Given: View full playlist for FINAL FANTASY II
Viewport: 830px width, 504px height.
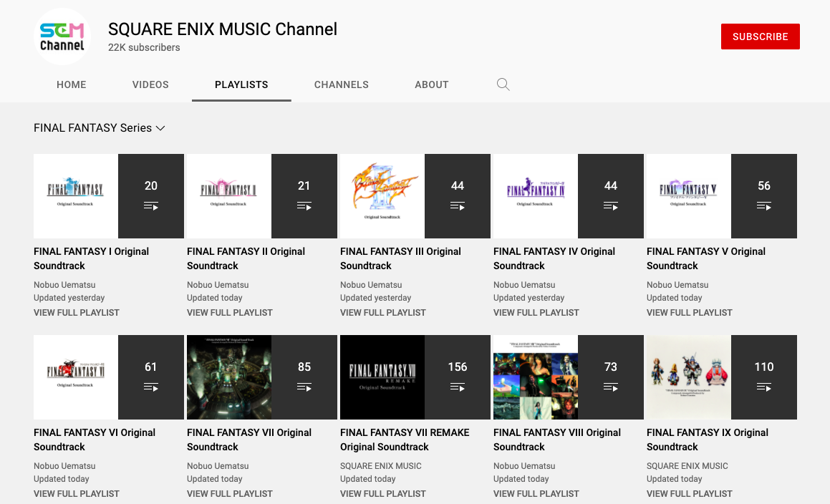Looking at the screenshot, I should 230,313.
